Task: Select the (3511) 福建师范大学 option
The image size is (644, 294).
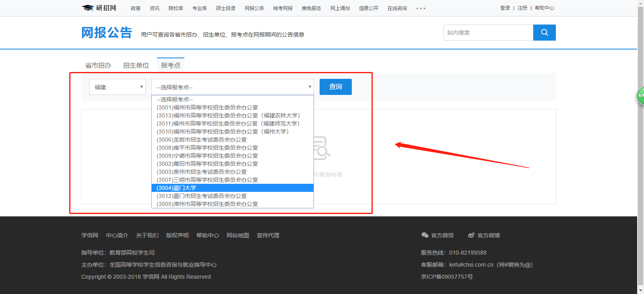Action: click(x=233, y=123)
